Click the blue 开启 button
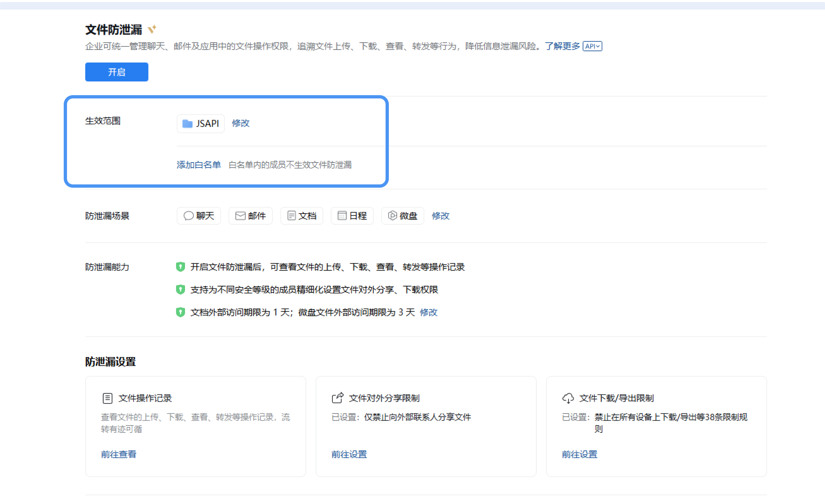Viewport: 825px width, 504px height. [x=117, y=72]
